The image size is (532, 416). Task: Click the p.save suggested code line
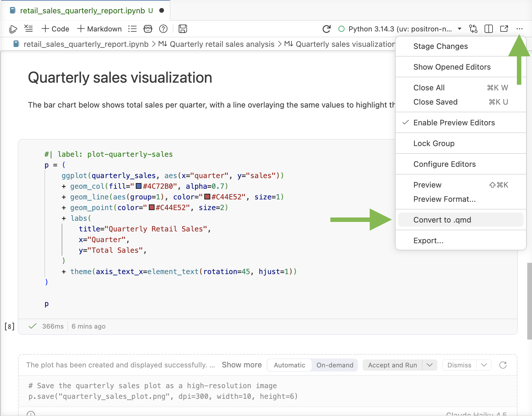(x=163, y=396)
